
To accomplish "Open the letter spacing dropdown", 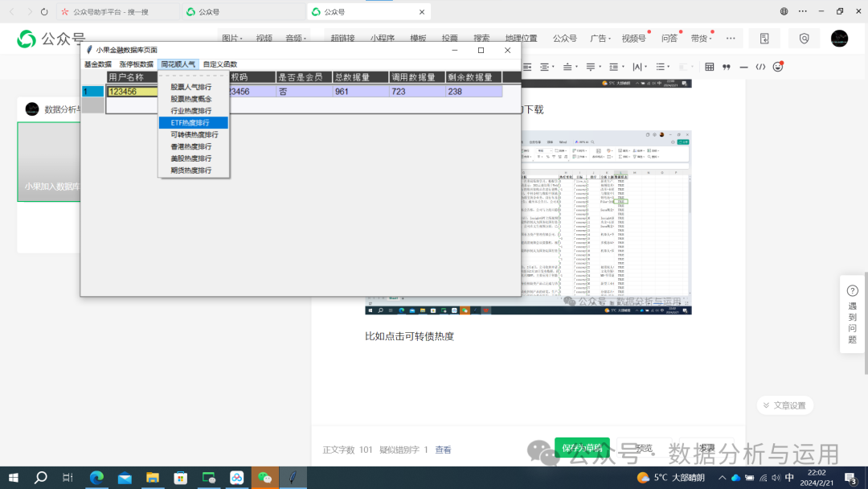I will (640, 67).
